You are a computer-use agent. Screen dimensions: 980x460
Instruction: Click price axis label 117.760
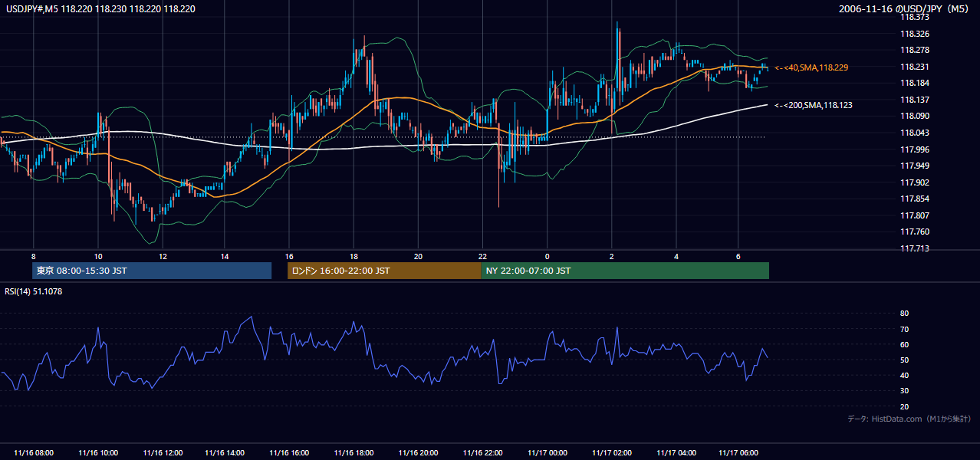coord(914,232)
